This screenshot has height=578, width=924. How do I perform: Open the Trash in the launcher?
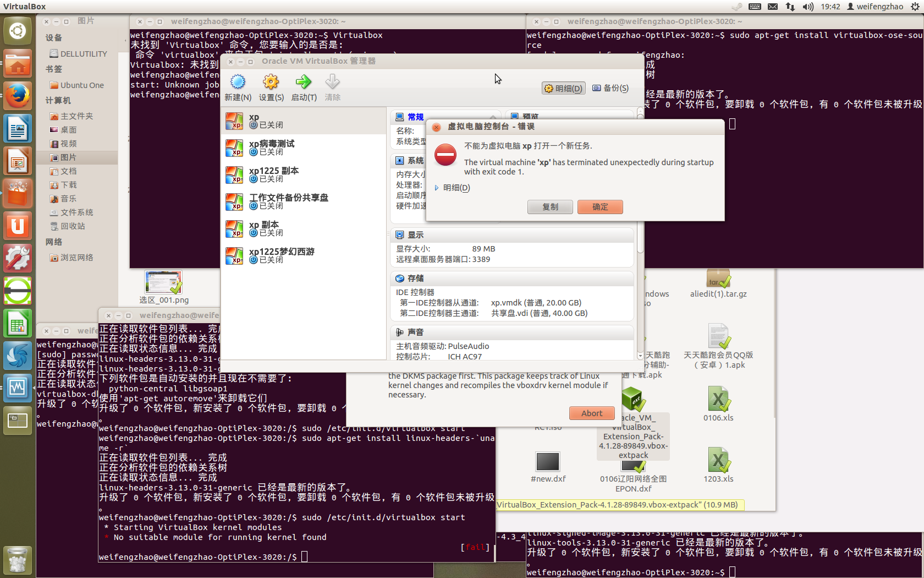pos(18,560)
